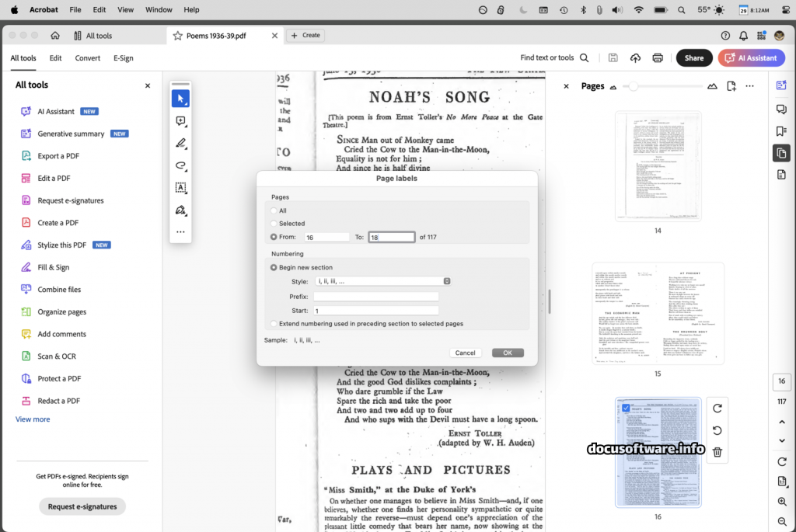The image size is (796, 532).
Task: Open the Window menu
Action: 159,10
